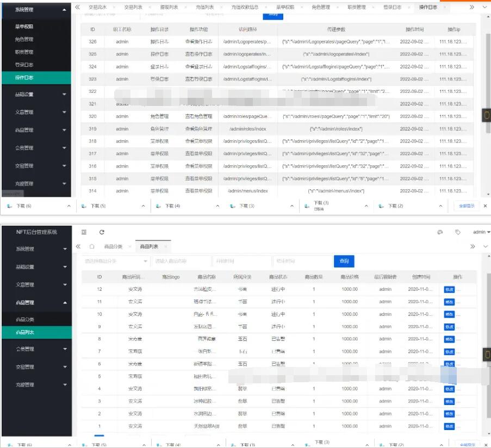Click the home icon tab in lower panel
Screen dimensions: 491x448
click(92, 246)
